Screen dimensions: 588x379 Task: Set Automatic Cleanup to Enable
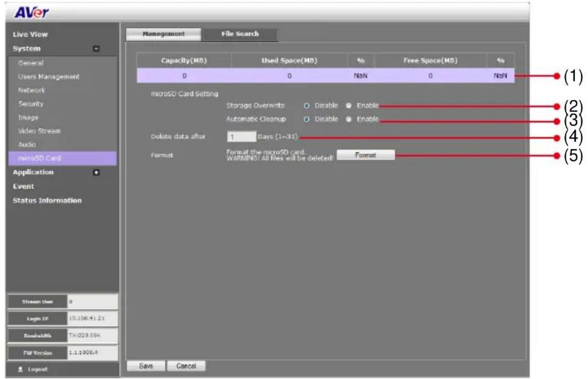point(349,119)
